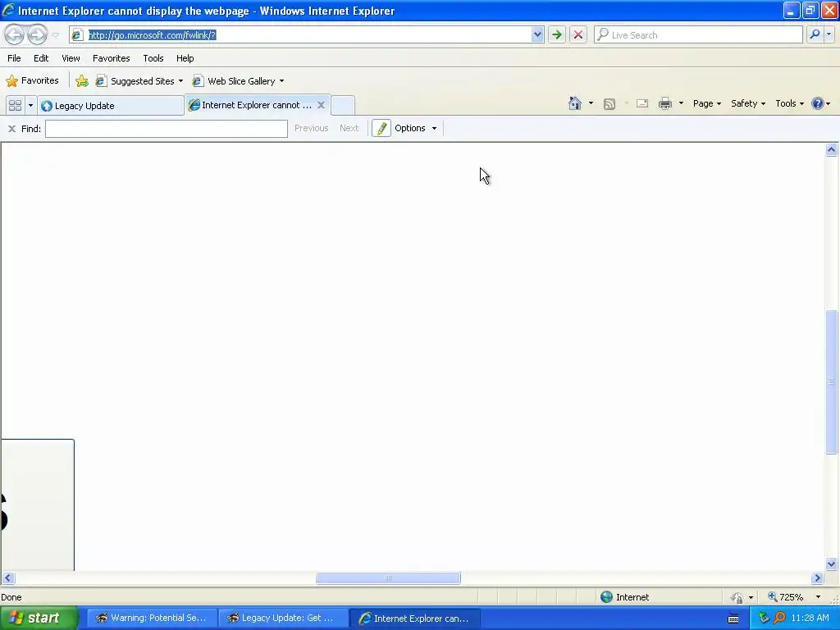Expand the Print options dropdown arrow

pos(681,103)
